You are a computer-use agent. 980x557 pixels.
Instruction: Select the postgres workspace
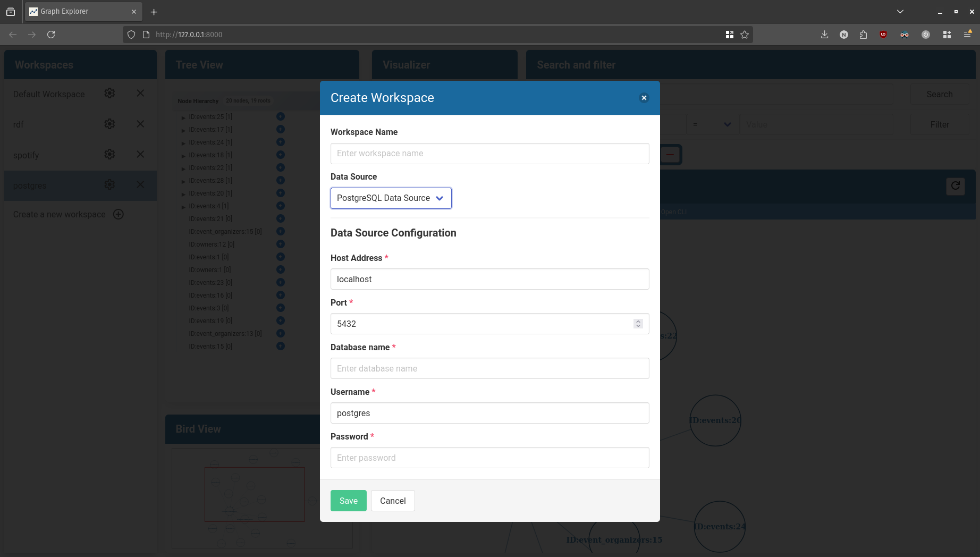pyautogui.click(x=30, y=185)
